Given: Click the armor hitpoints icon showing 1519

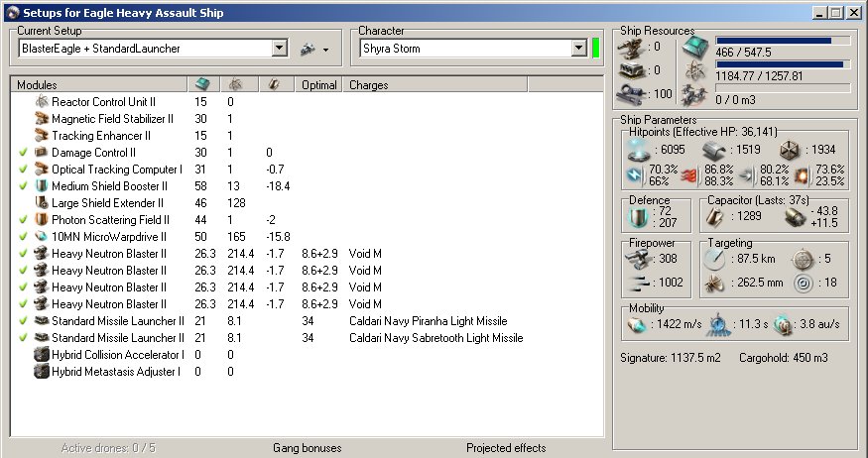Looking at the screenshot, I should tap(714, 150).
